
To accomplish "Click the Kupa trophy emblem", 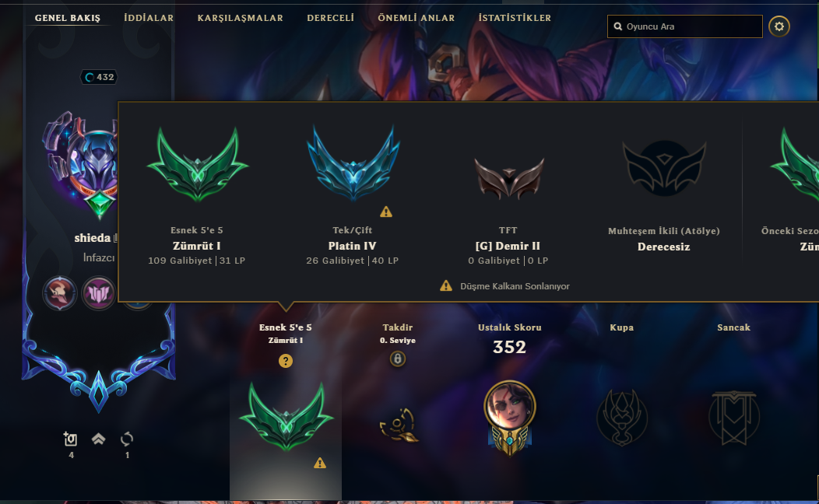I will pos(621,418).
